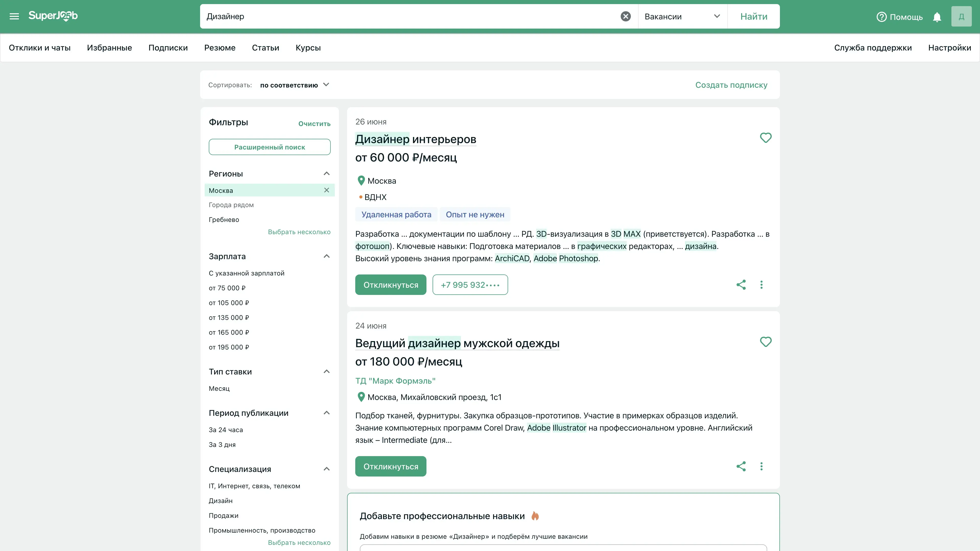The height and width of the screenshot is (551, 980).
Task: Filter by publication За 24 часа
Action: pyautogui.click(x=226, y=430)
